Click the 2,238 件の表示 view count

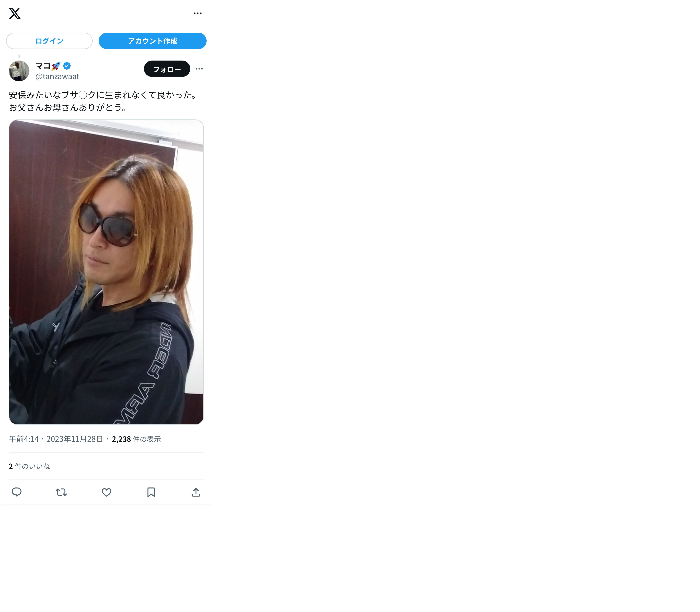click(x=136, y=439)
